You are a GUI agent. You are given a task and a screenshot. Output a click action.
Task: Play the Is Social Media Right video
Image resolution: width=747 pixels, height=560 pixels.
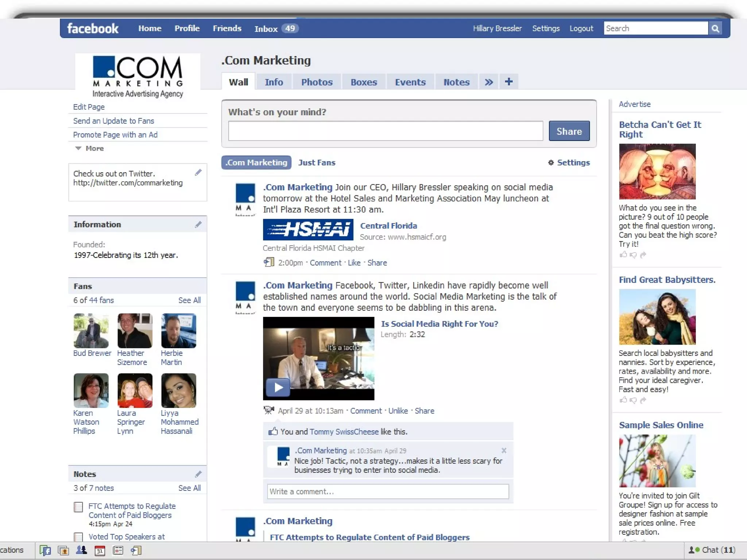[x=278, y=387]
